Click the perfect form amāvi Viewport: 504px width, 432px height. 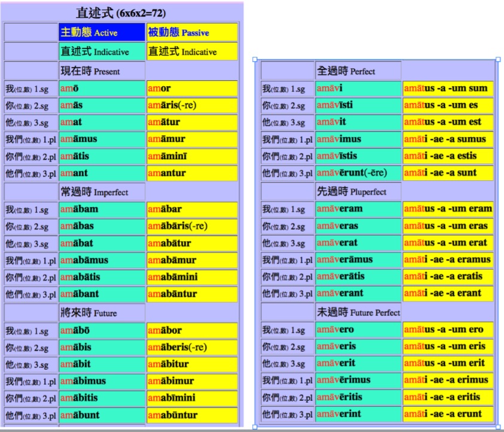click(358, 88)
